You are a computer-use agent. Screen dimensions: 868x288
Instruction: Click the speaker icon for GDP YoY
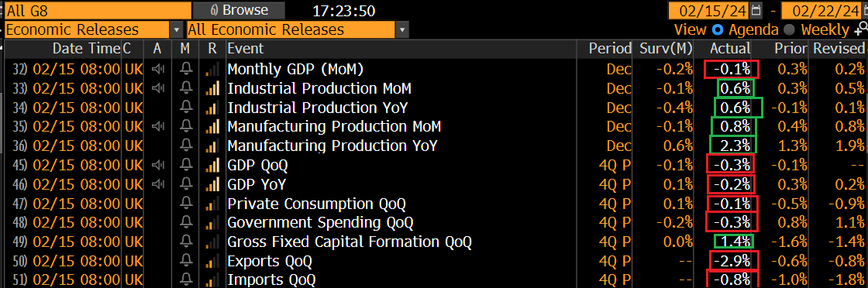click(x=158, y=184)
